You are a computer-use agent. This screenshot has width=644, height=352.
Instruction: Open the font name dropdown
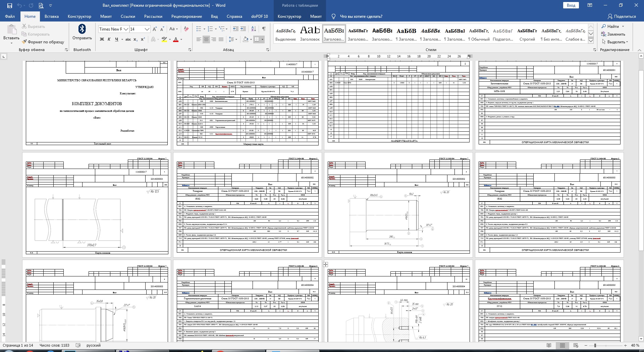[126, 29]
